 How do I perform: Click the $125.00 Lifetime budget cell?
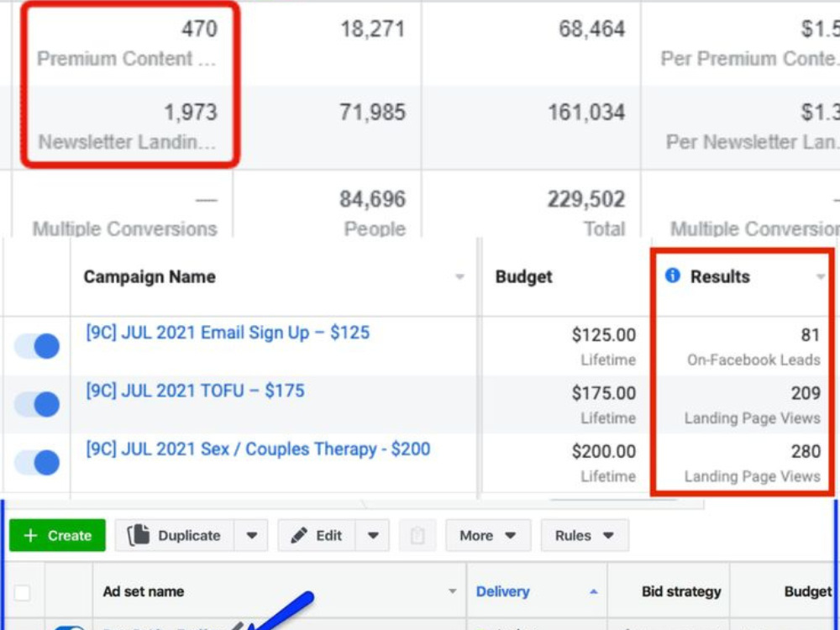click(604, 346)
